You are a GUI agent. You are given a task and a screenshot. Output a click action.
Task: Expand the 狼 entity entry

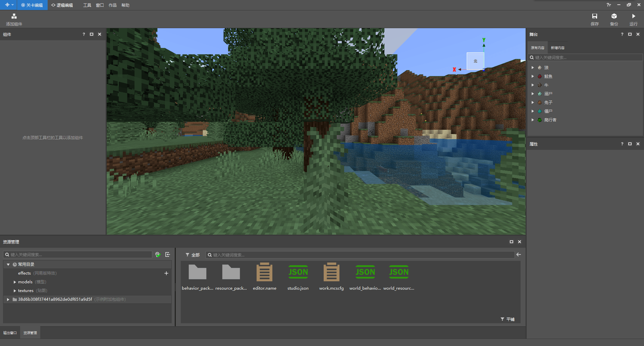(533, 67)
